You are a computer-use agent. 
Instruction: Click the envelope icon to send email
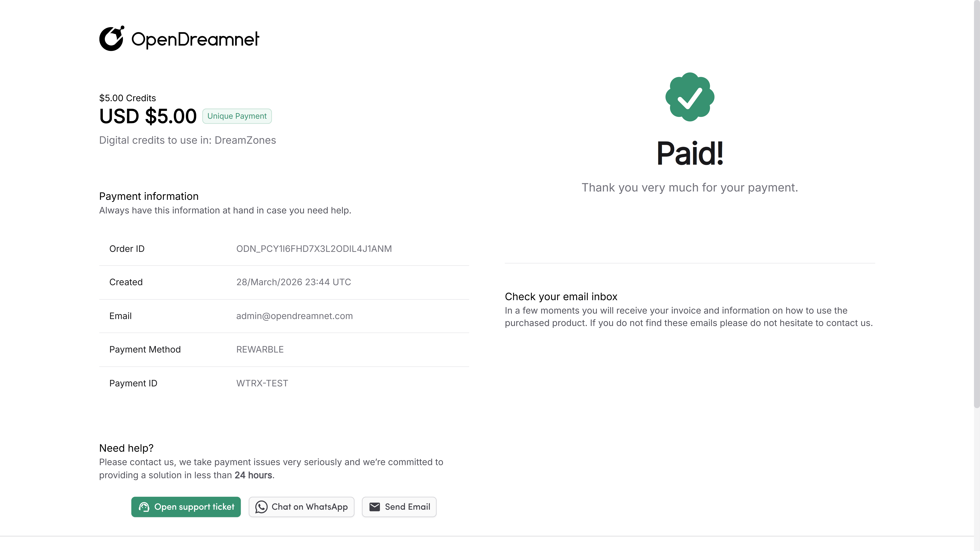[x=374, y=507]
